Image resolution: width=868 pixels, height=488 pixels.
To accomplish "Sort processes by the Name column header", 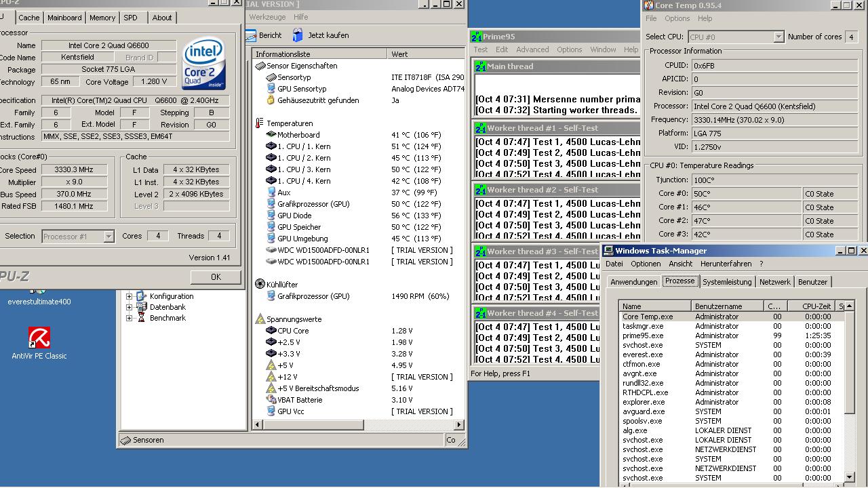I will [656, 306].
